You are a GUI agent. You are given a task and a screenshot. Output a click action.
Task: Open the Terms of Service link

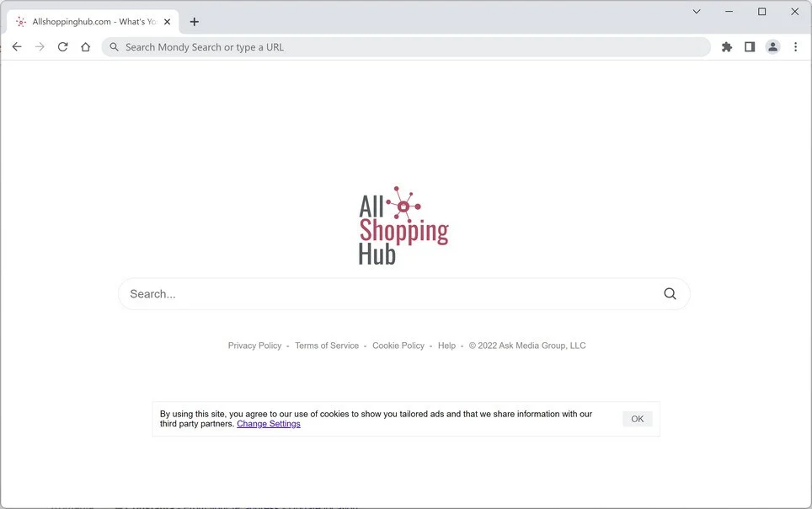[x=327, y=346]
